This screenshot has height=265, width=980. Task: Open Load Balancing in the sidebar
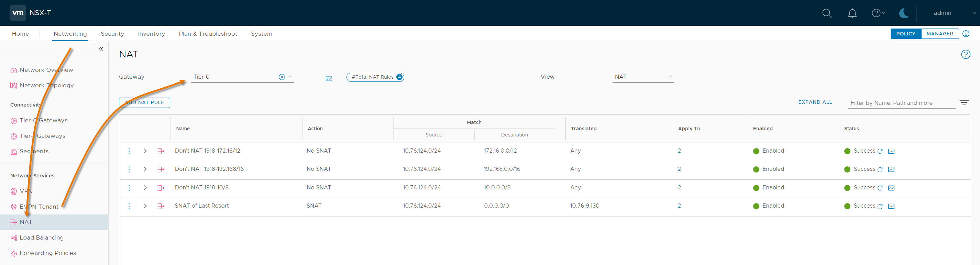pos(42,238)
